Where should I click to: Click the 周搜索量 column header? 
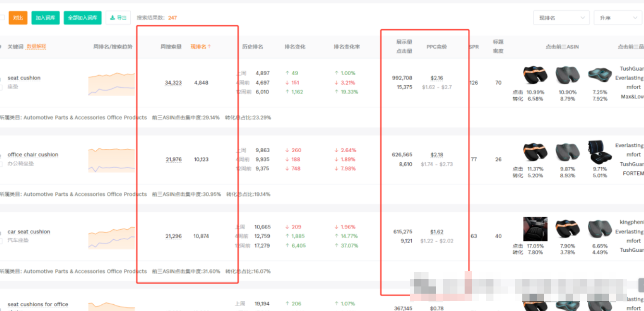[x=171, y=47]
